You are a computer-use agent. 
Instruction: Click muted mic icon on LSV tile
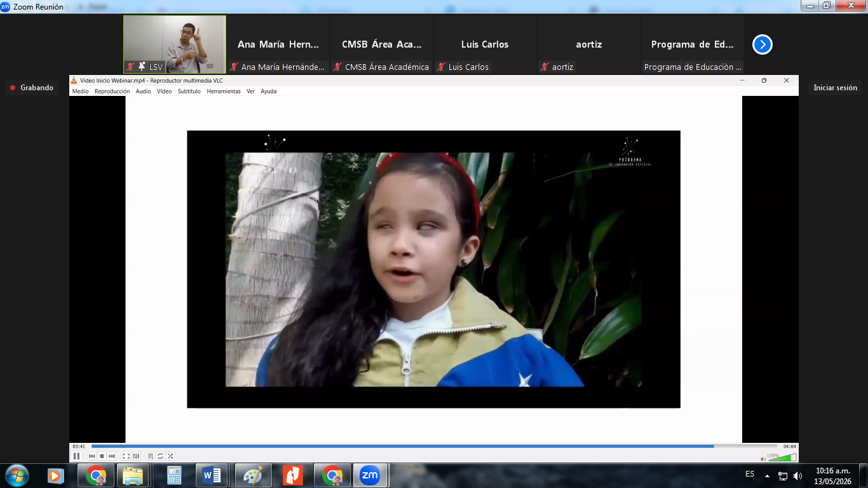pos(130,67)
